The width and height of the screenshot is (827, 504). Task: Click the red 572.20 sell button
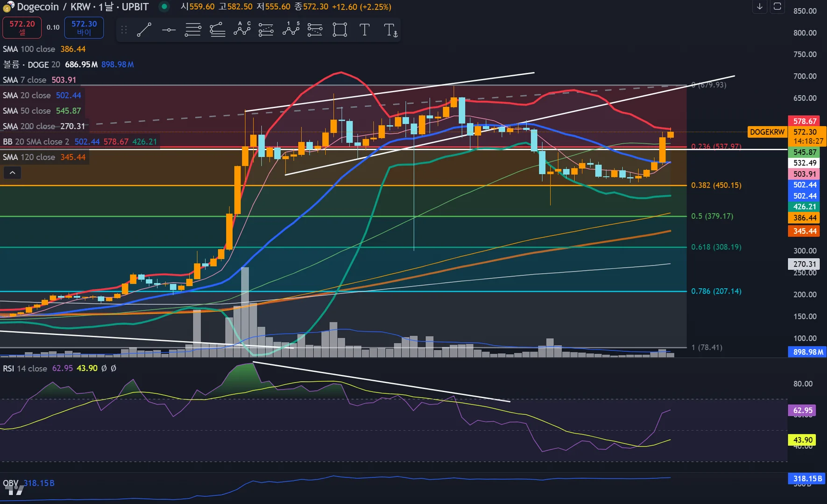pyautogui.click(x=22, y=28)
